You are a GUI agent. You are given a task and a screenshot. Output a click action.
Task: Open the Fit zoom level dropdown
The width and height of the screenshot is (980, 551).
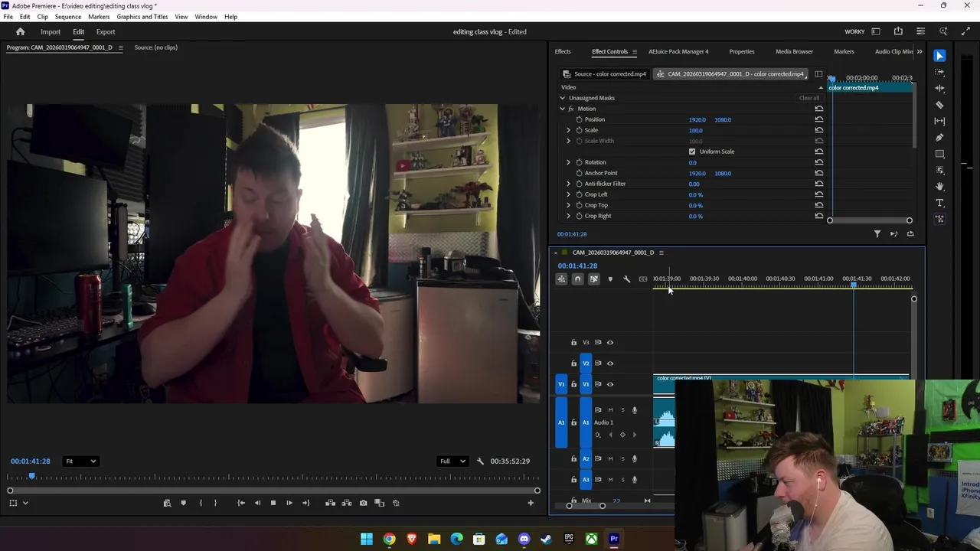(x=80, y=461)
